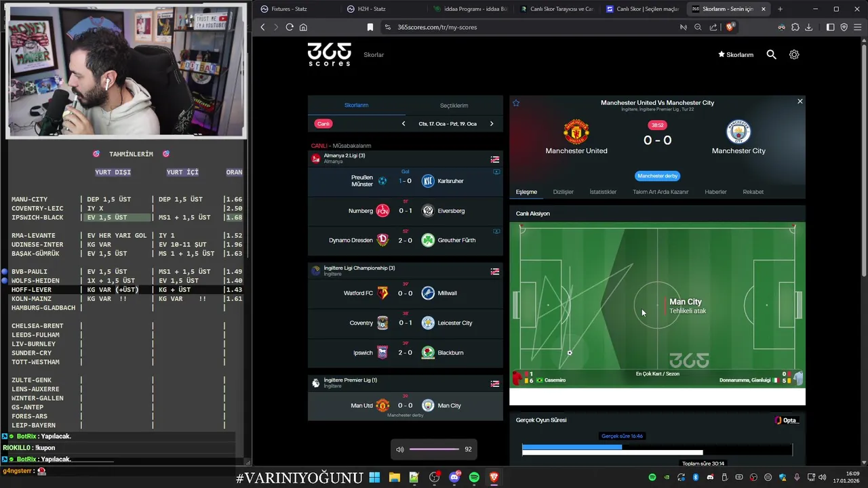Toggle the Canlı live filter pill

pyautogui.click(x=323, y=123)
